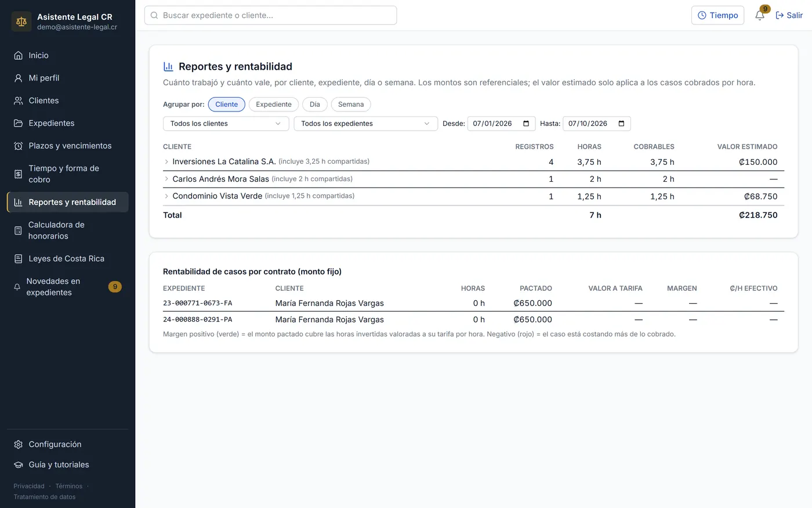The height and width of the screenshot is (508, 812).
Task: Open Expedientes section
Action: 68,124
